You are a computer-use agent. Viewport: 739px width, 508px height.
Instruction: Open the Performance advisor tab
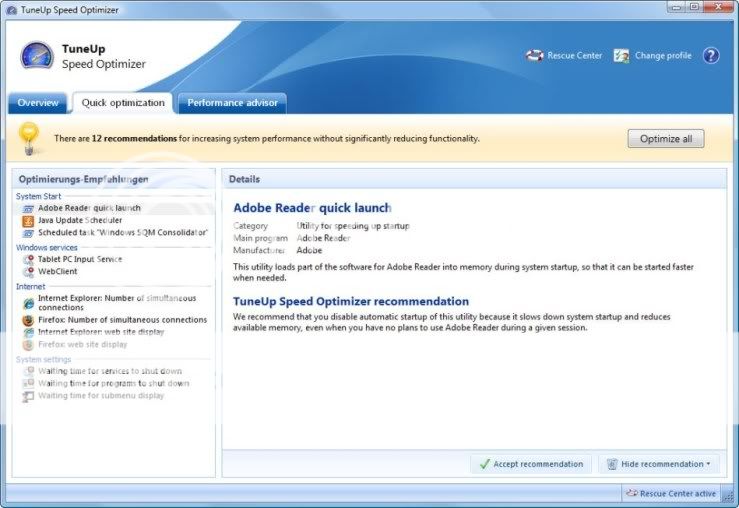pos(232,103)
